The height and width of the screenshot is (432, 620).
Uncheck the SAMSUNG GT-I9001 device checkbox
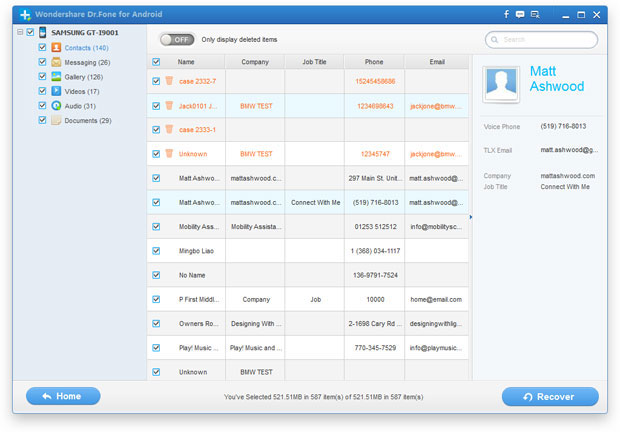pyautogui.click(x=30, y=32)
